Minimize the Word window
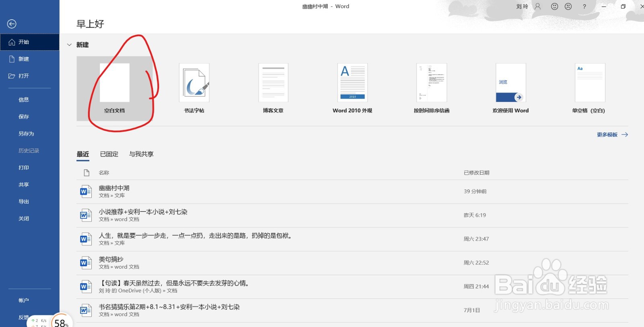644x327 pixels. [x=604, y=6]
